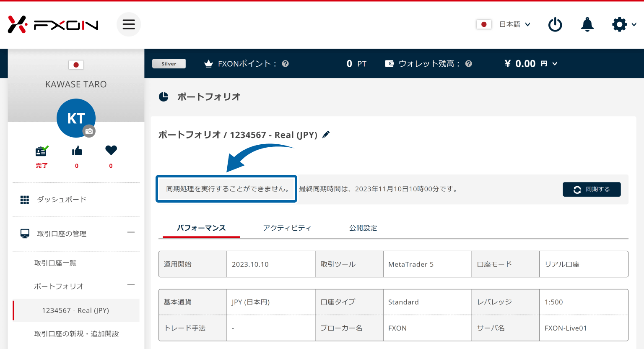Open 取引口座一覧

[x=55, y=263]
